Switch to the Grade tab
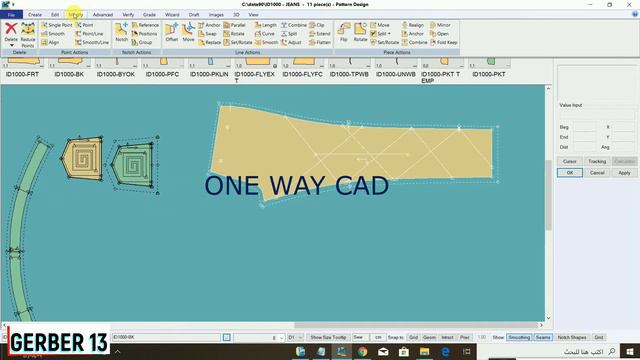Image resolution: width=640 pixels, height=360 pixels. 149,15
